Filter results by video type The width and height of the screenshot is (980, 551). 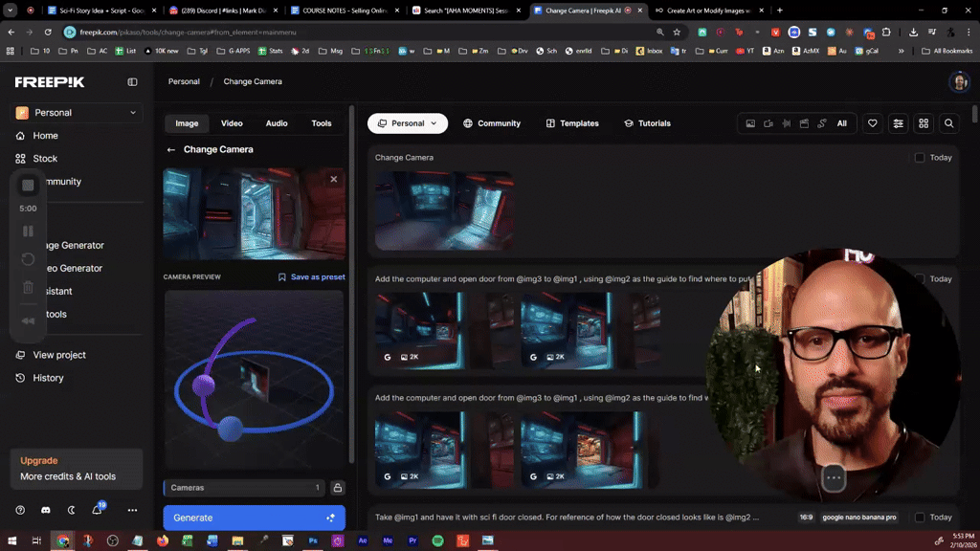(769, 123)
